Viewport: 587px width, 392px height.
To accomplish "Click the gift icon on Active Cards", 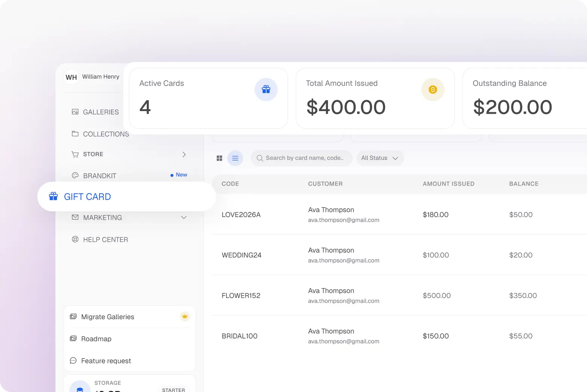I will (266, 89).
